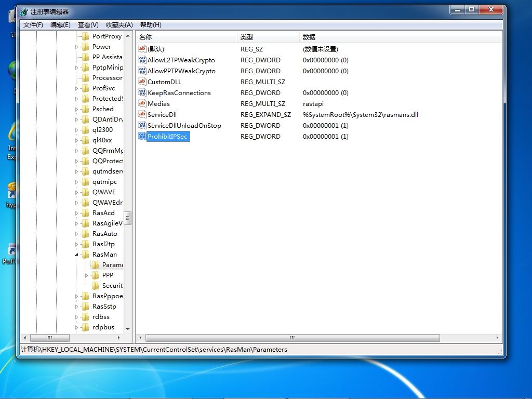Image resolution: width=532 pixels, height=399 pixels.
Task: Click the CustomDLL multi-string value icon
Action: click(x=142, y=82)
